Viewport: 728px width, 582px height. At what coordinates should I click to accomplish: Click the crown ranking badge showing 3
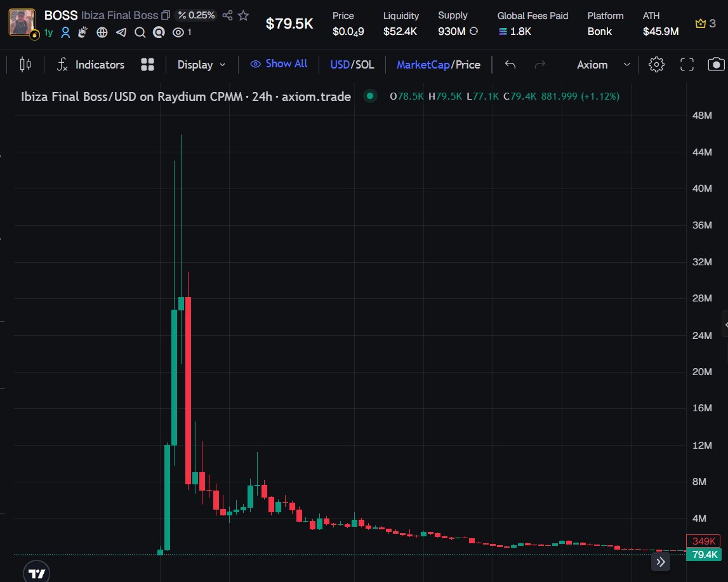pyautogui.click(x=705, y=23)
